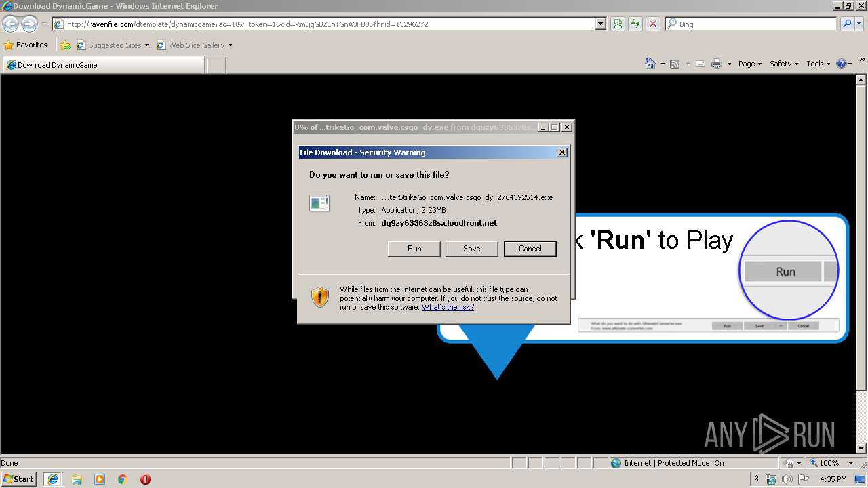Open search provider options dropdown

pyautogui.click(x=860, y=24)
